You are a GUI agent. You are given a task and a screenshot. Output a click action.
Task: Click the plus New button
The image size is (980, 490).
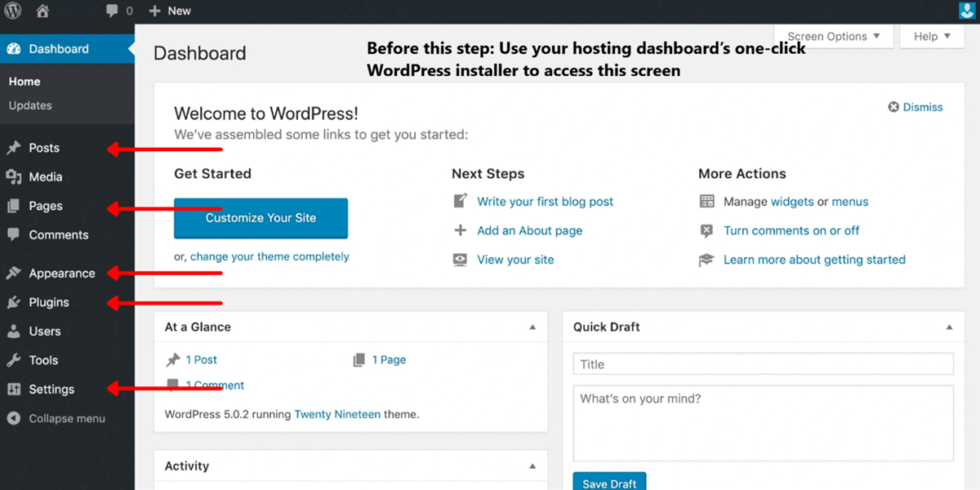(170, 11)
